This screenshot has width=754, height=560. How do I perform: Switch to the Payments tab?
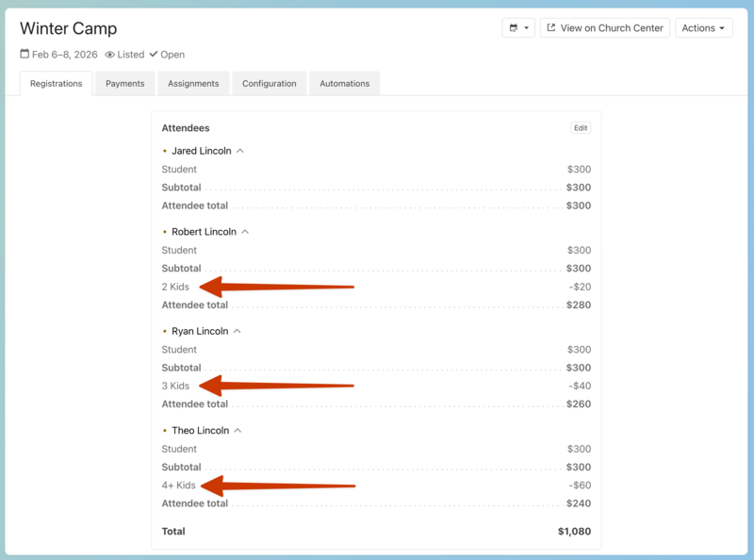coord(124,84)
